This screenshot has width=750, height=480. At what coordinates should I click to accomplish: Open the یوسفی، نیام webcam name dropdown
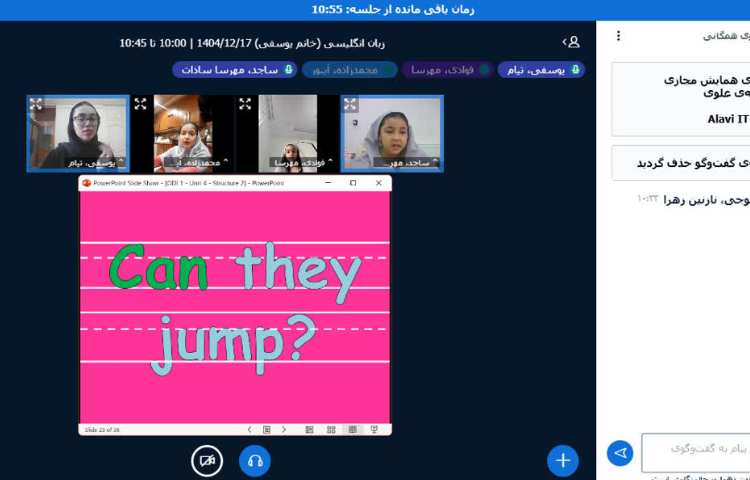pyautogui.click(x=95, y=163)
